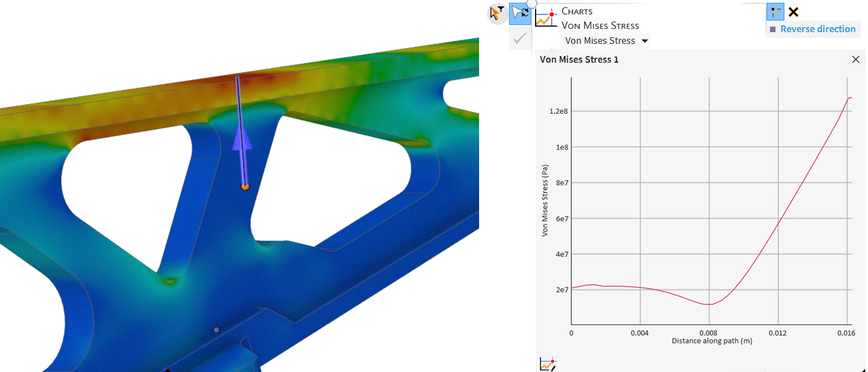Click the 0.004 x-axis value

coord(640,333)
